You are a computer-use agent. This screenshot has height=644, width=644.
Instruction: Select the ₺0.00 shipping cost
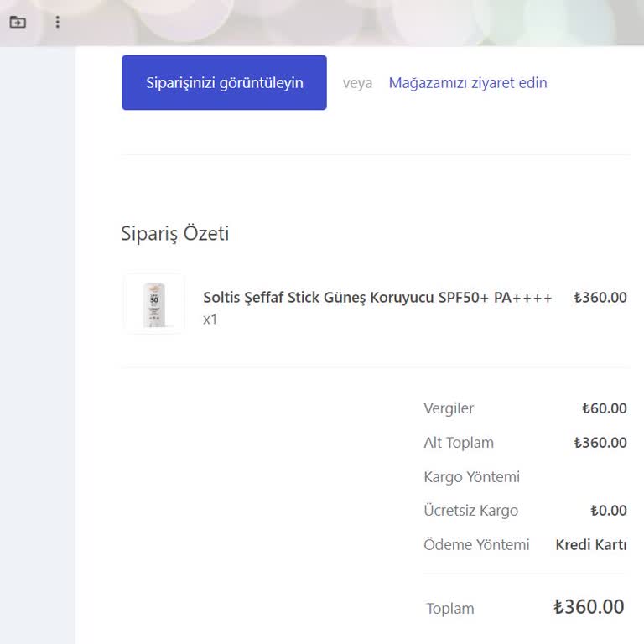pyautogui.click(x=608, y=511)
